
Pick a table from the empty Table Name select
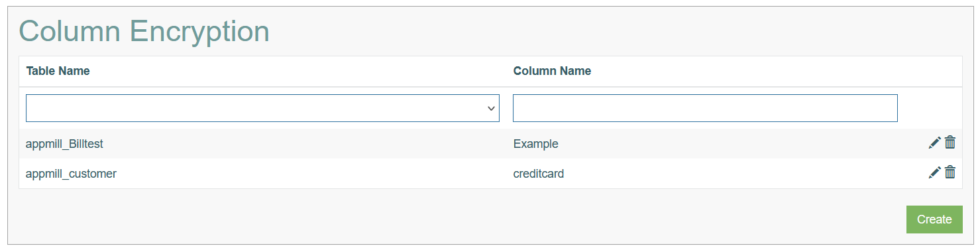(262, 108)
